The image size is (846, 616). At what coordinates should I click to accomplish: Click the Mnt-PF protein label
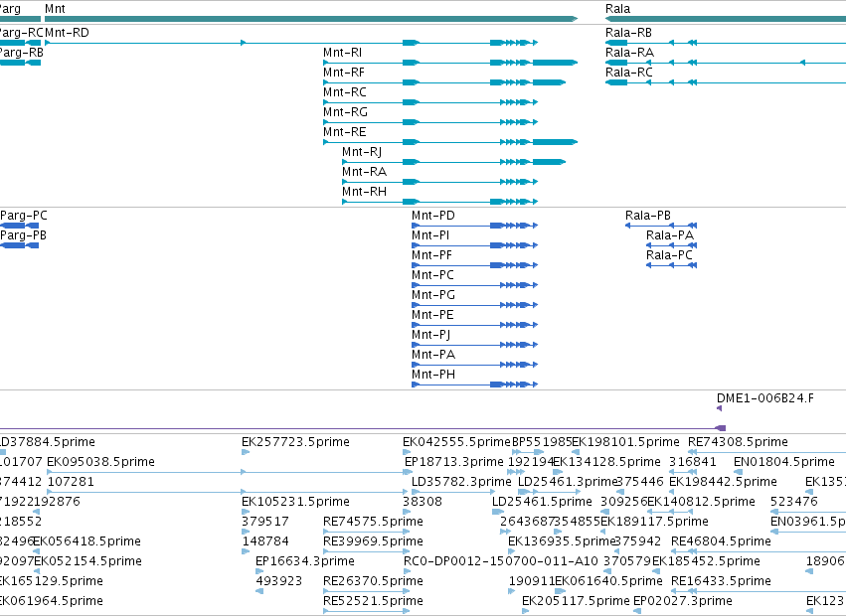pos(431,255)
